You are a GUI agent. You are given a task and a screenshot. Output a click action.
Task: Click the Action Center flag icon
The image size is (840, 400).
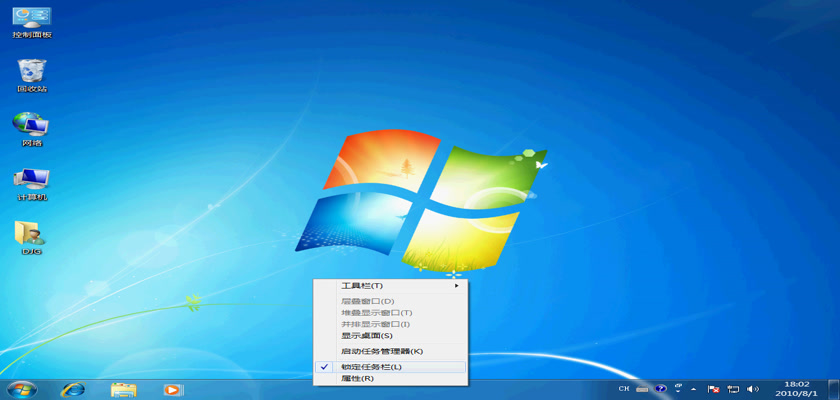(x=714, y=388)
